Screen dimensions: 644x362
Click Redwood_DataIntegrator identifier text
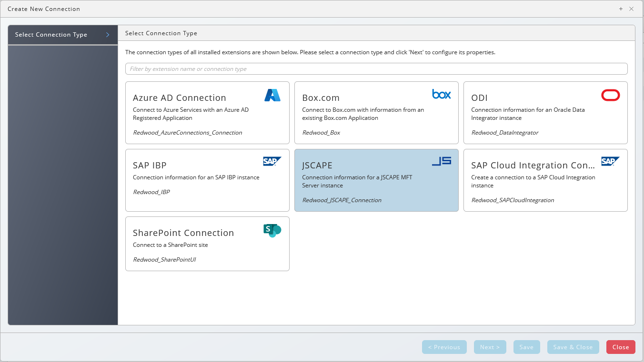click(x=505, y=133)
